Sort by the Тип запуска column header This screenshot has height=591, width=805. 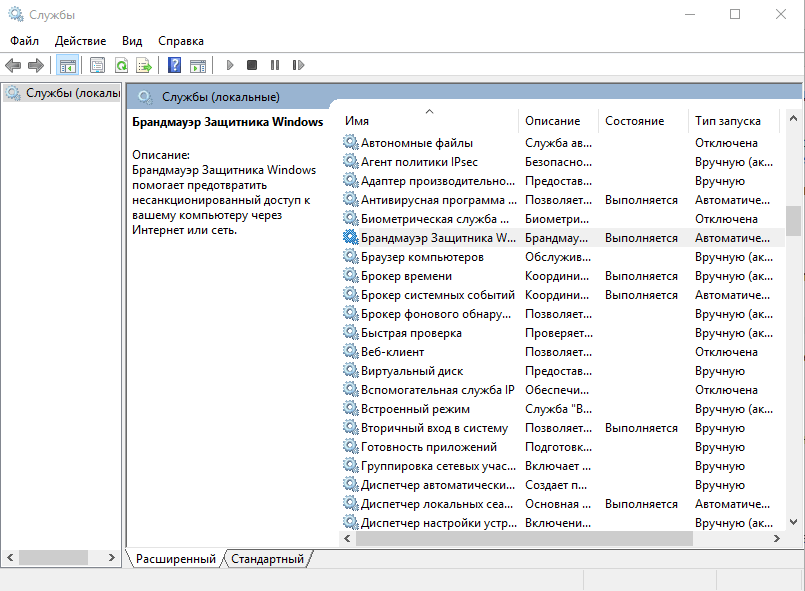(734, 121)
